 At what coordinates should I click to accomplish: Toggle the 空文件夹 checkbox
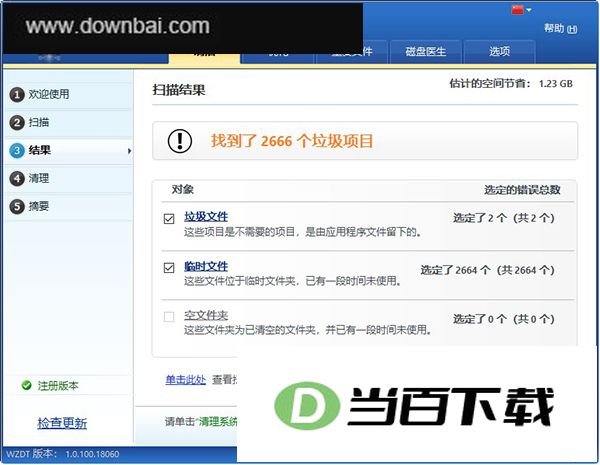coord(169,317)
